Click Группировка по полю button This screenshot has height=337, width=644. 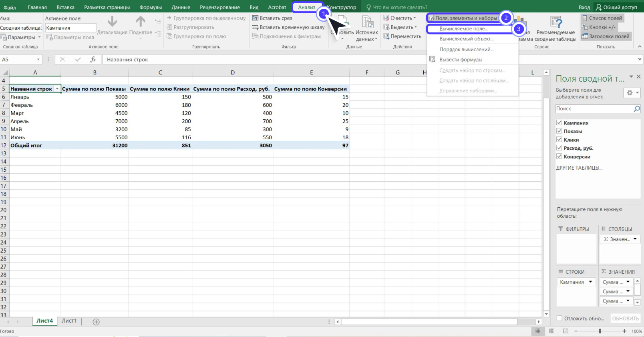pos(196,36)
